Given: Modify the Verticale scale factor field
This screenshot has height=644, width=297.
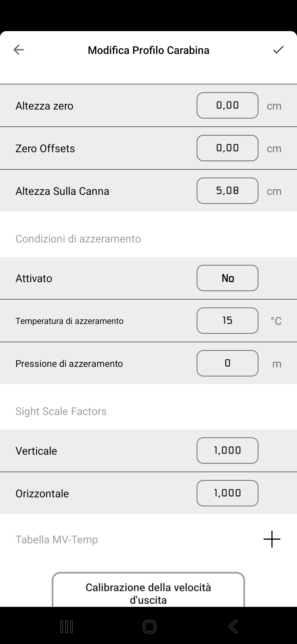Looking at the screenshot, I should click(227, 451).
